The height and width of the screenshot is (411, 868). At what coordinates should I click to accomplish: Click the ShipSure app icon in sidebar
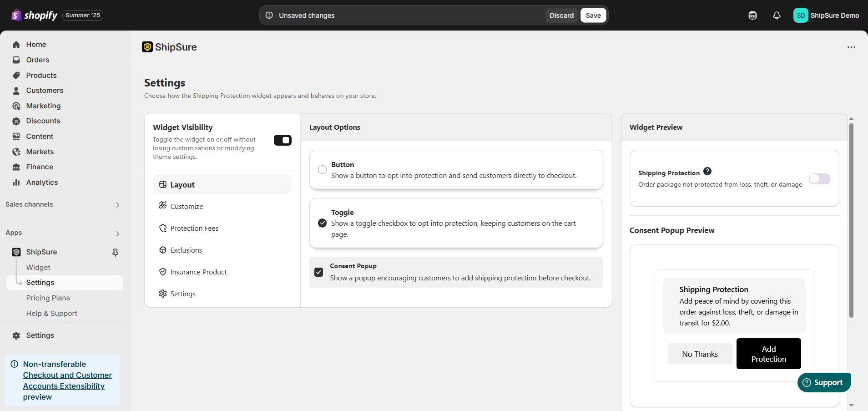[x=16, y=252]
